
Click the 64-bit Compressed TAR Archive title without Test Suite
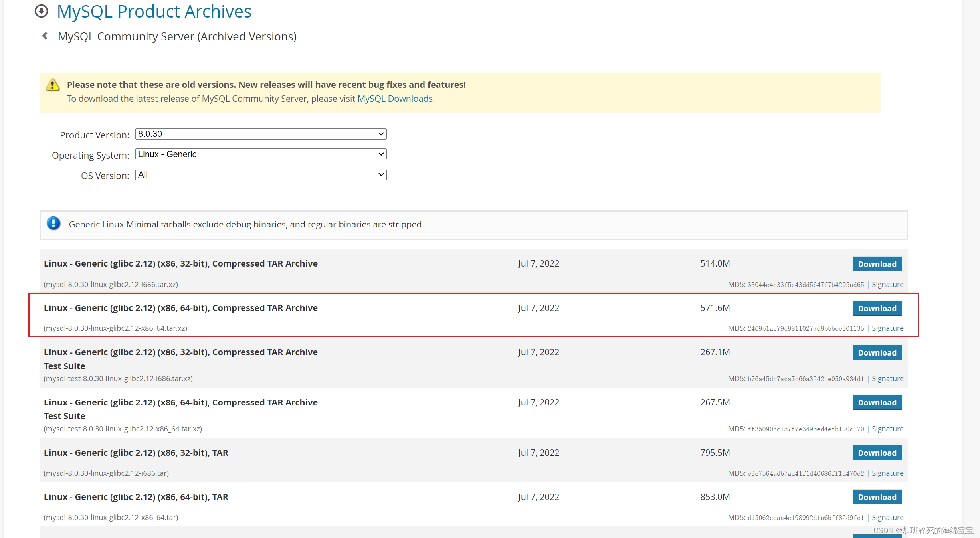(181, 308)
